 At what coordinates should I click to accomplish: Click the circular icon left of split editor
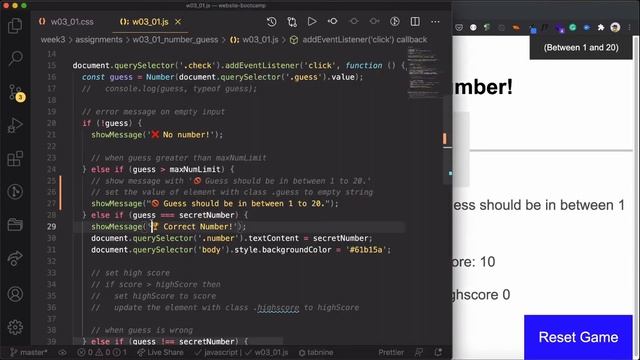pos(395,22)
